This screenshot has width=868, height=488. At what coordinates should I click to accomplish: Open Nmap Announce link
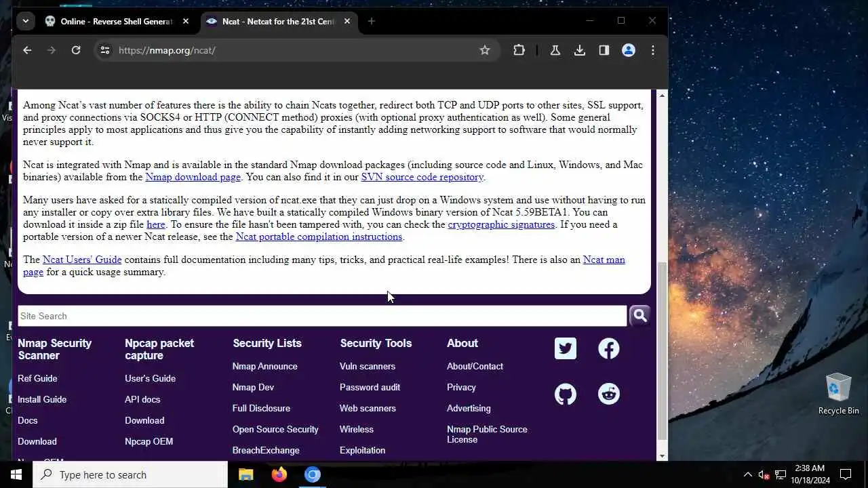click(x=264, y=366)
